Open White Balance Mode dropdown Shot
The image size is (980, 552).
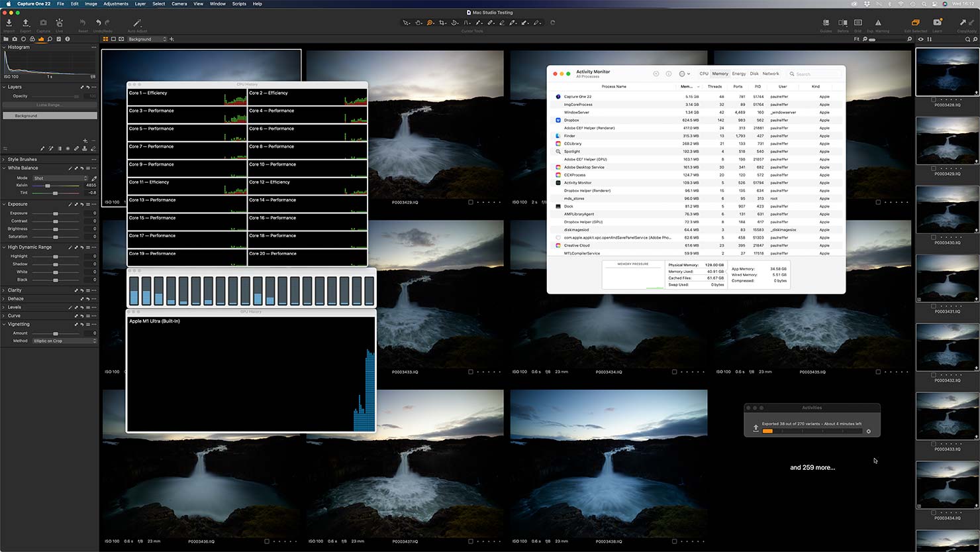pyautogui.click(x=60, y=178)
